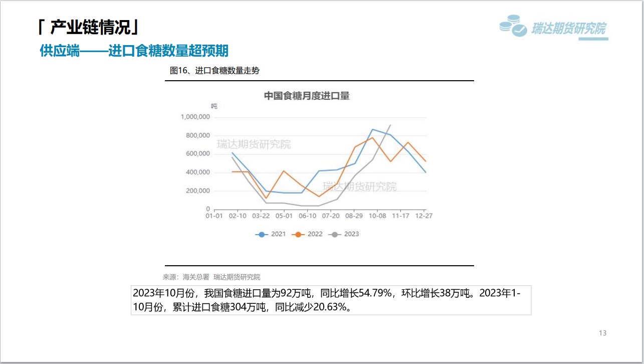The height and width of the screenshot is (364, 644).
Task: Click the orange 2022 legend marker
Action: (299, 234)
